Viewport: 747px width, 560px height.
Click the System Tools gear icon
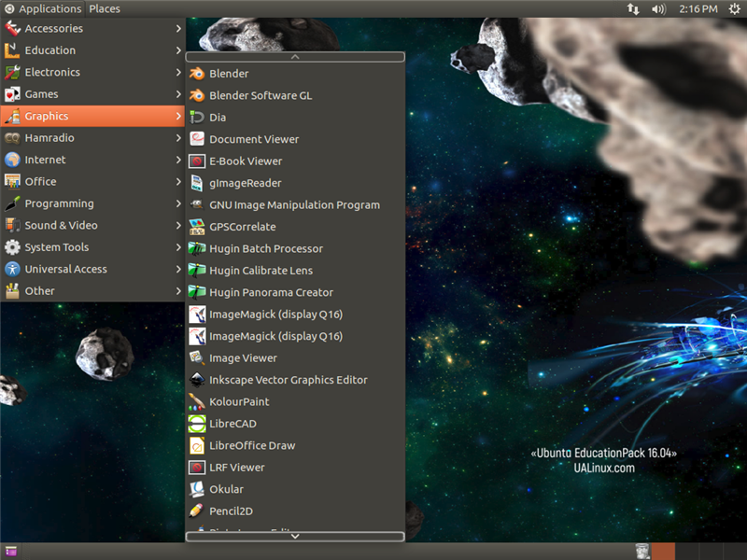pyautogui.click(x=12, y=247)
